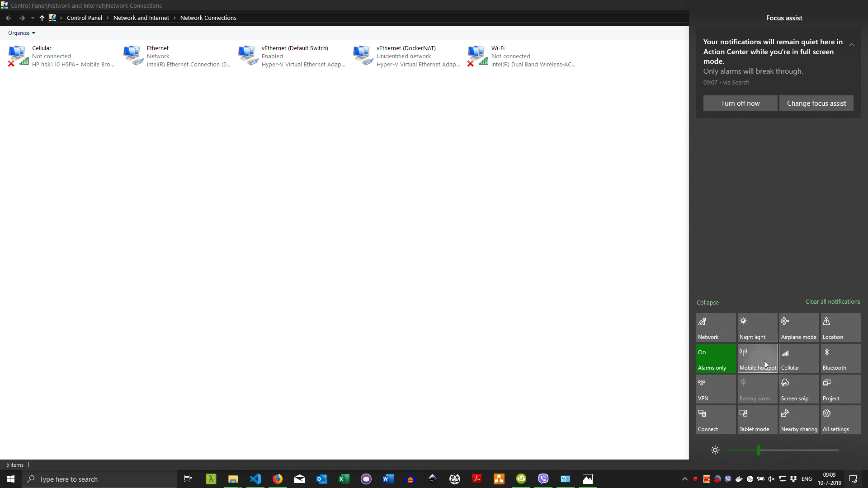Select the Cellular network adapter icon
This screenshot has height=488, width=868.
click(x=18, y=56)
